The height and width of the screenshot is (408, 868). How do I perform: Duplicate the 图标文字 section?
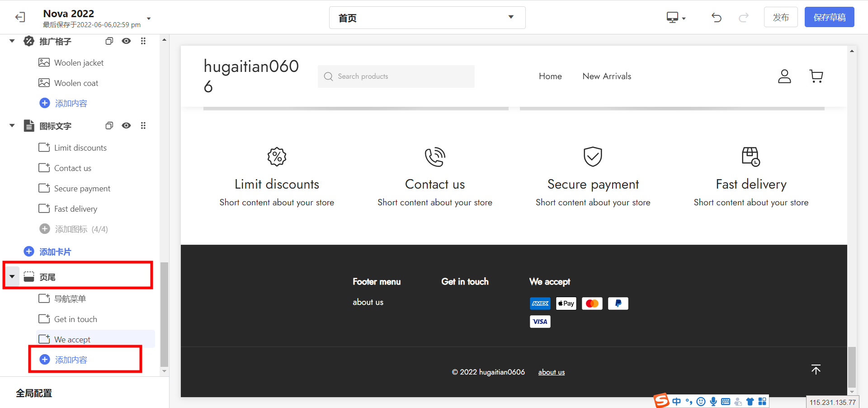tap(109, 126)
